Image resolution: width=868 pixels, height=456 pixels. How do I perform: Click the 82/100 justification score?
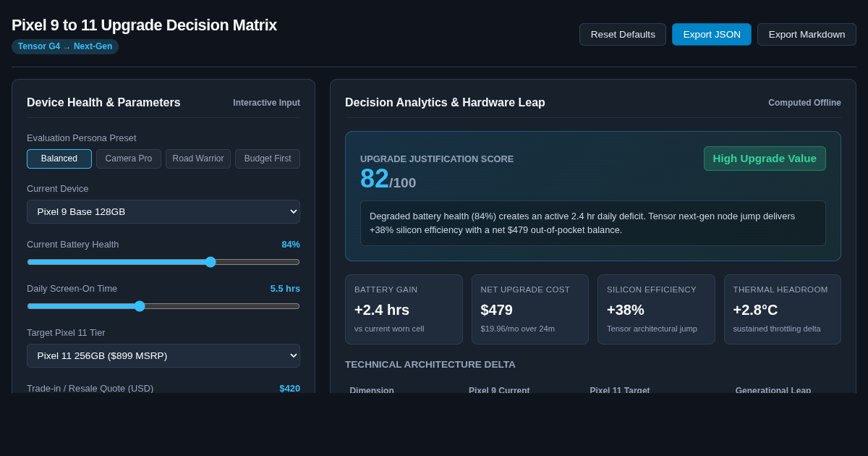[388, 179]
